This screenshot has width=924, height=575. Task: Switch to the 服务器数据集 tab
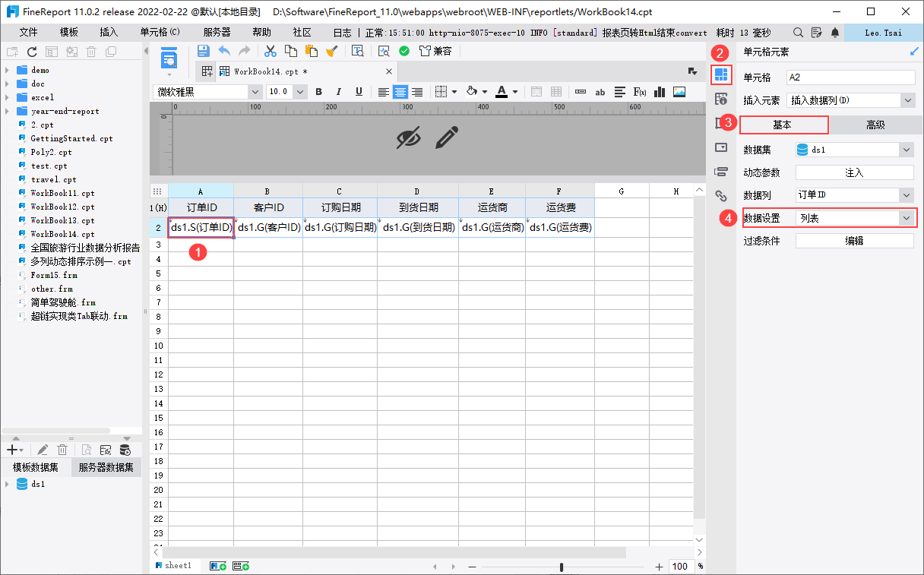106,467
